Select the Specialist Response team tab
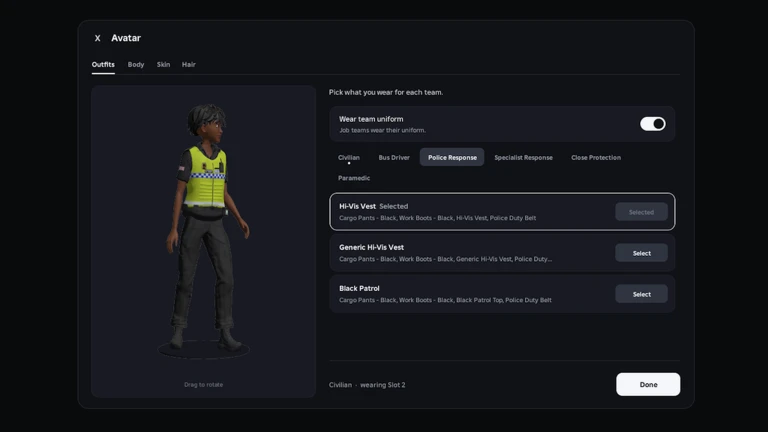 click(x=523, y=157)
